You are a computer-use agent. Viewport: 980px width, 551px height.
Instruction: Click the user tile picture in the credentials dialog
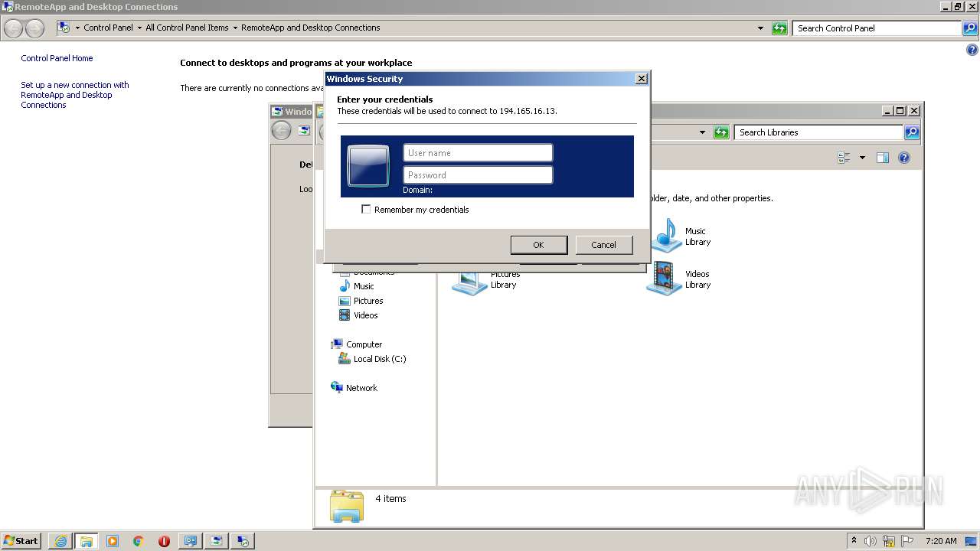[x=368, y=166]
